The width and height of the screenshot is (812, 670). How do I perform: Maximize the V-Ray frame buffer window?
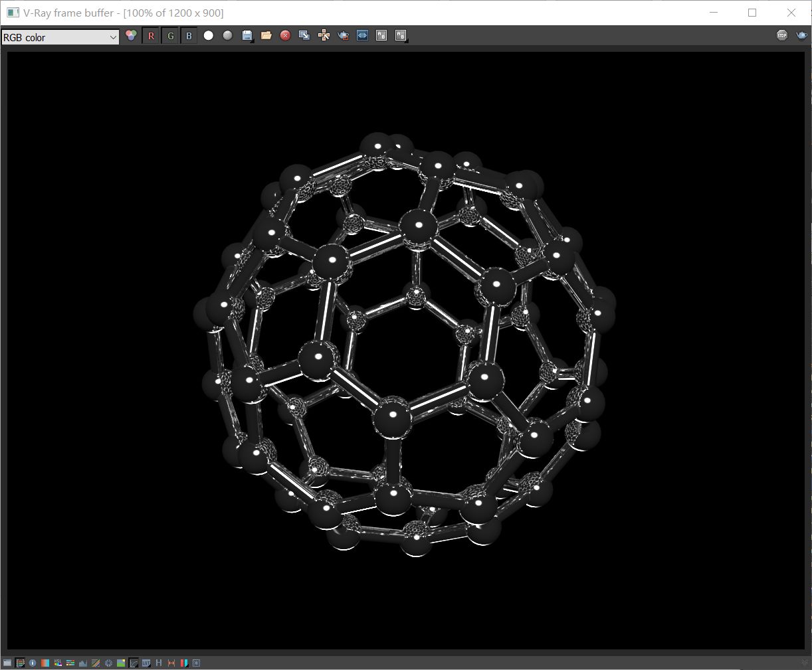[x=752, y=13]
